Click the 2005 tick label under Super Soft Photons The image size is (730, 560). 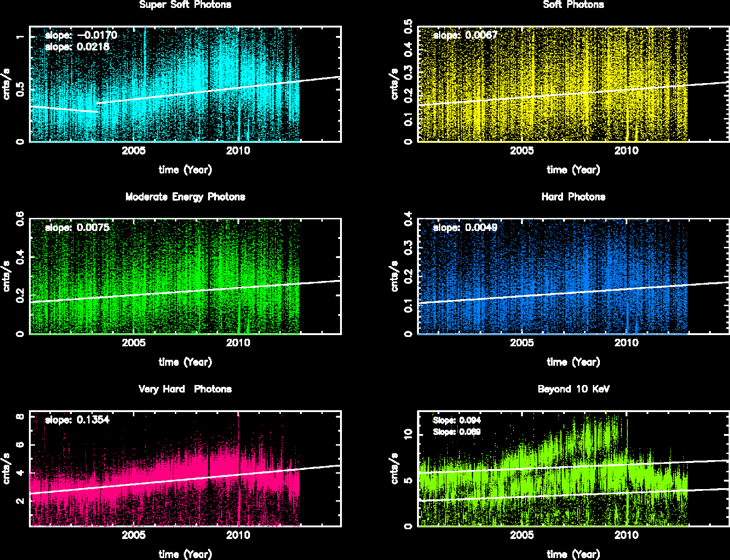[134, 151]
